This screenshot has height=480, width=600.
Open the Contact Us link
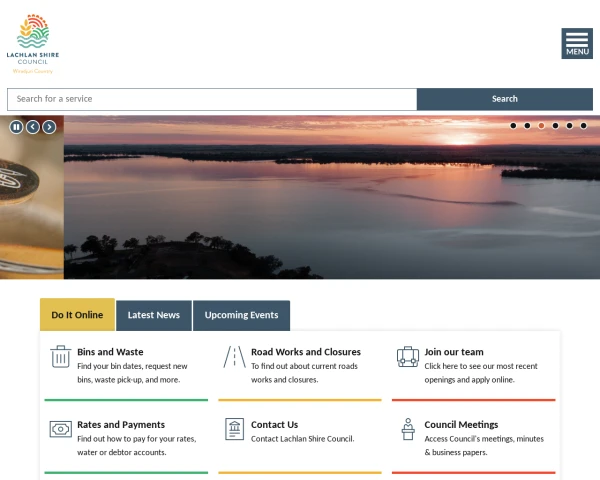click(x=274, y=424)
